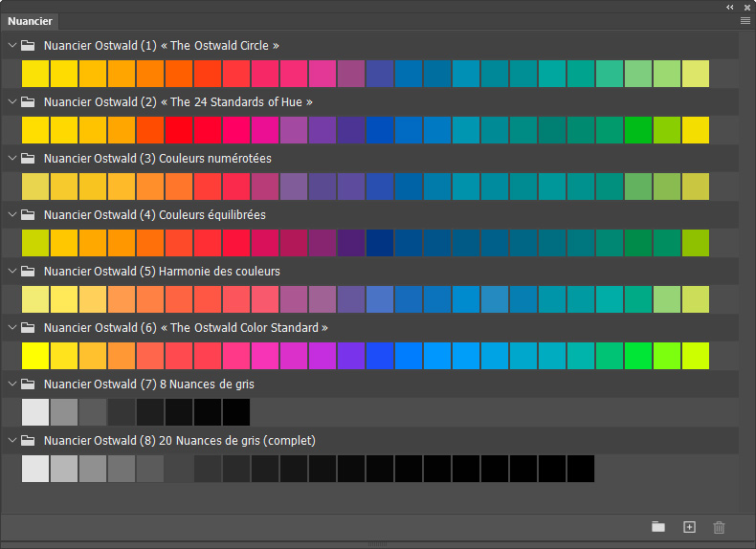Pick pure red swatch in 24 Standards of Hue row
Image resolution: width=756 pixels, height=549 pixels.
179,130
